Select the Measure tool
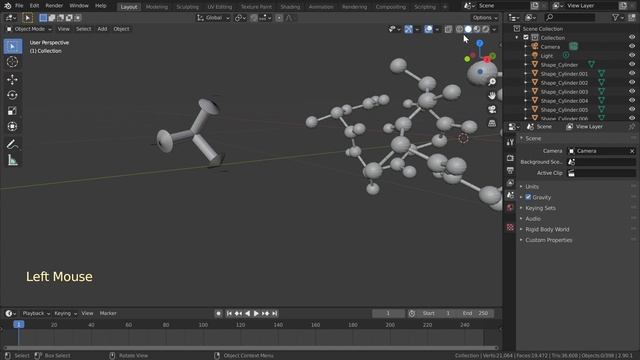 13,160
